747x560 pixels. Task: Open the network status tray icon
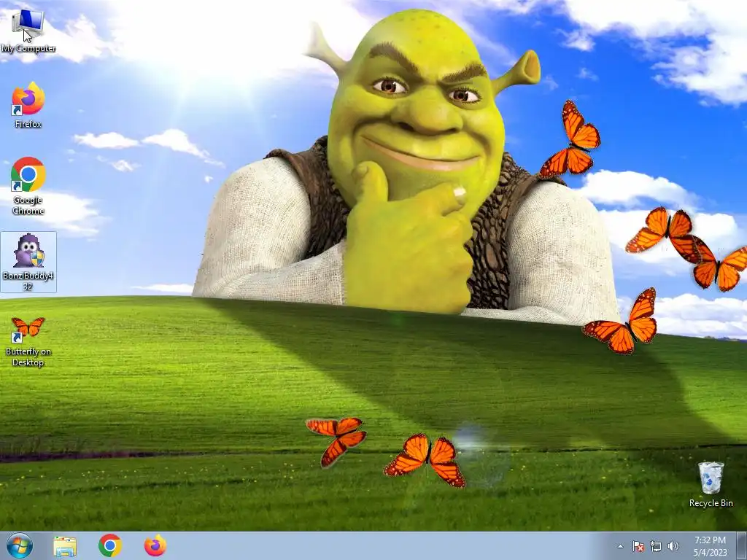click(x=656, y=546)
